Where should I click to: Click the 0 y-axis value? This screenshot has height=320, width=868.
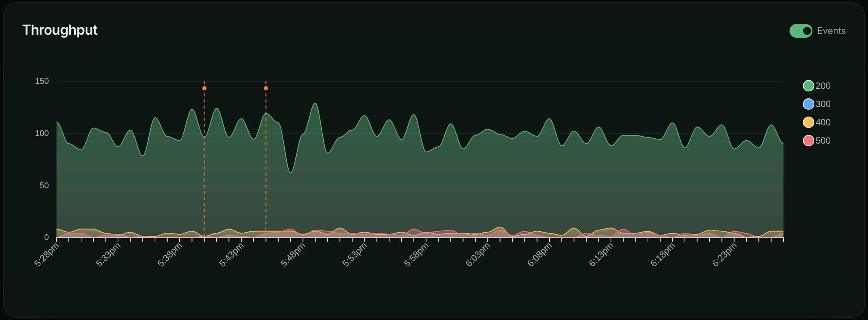(x=46, y=237)
